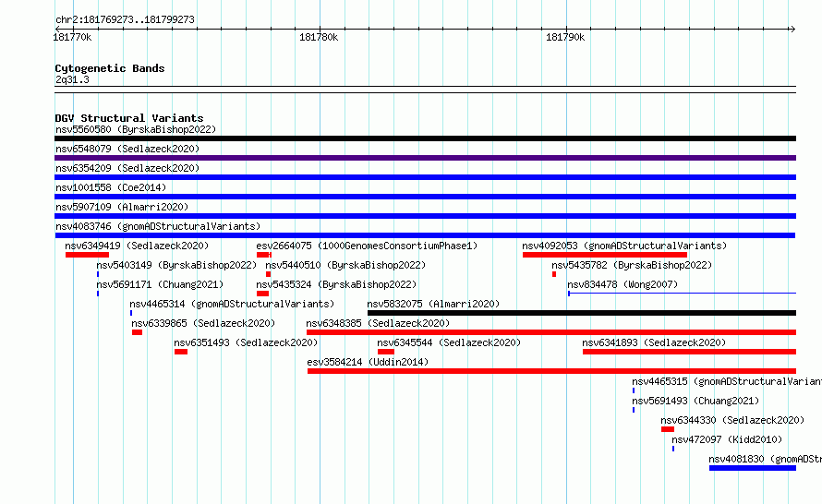The width and height of the screenshot is (822, 504).
Task: Open nsv834478 (Wong2007) label
Action: (623, 284)
